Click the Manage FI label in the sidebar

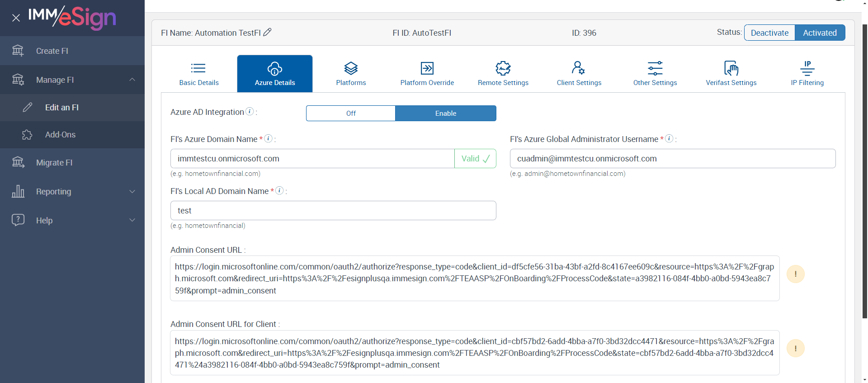pyautogui.click(x=55, y=80)
